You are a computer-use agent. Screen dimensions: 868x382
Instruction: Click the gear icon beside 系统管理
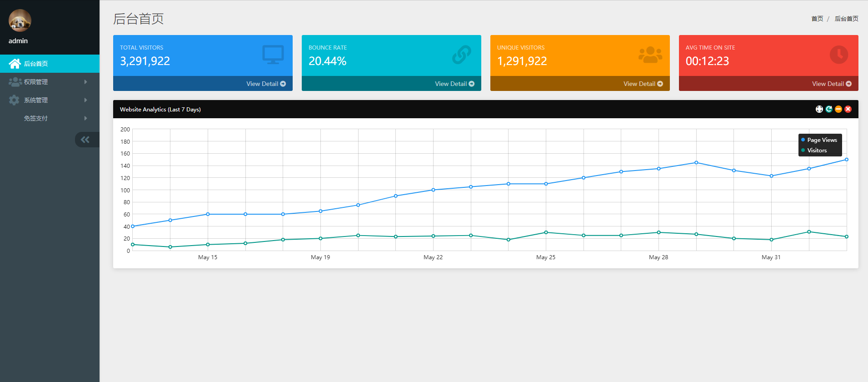tap(14, 100)
